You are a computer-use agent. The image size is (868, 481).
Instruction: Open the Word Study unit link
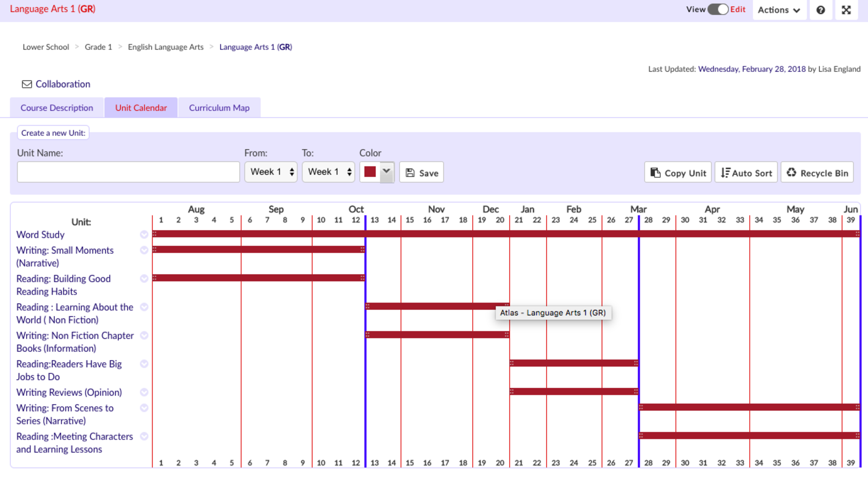(x=40, y=234)
